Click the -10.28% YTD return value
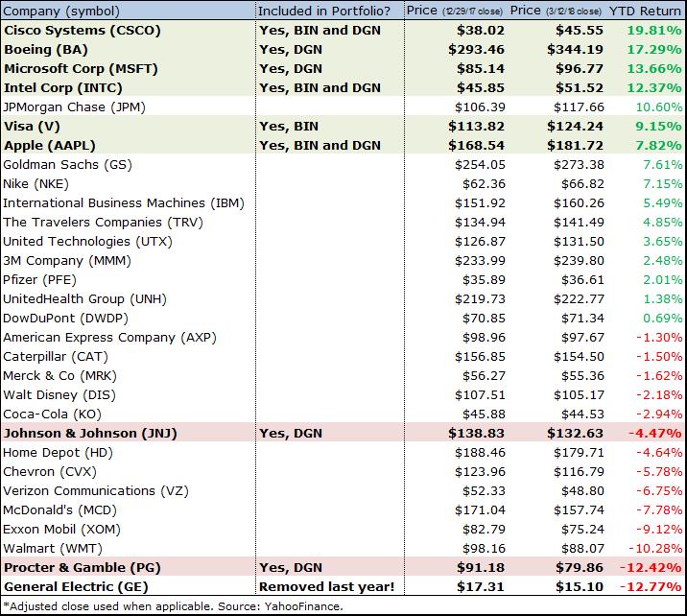 tap(655, 549)
